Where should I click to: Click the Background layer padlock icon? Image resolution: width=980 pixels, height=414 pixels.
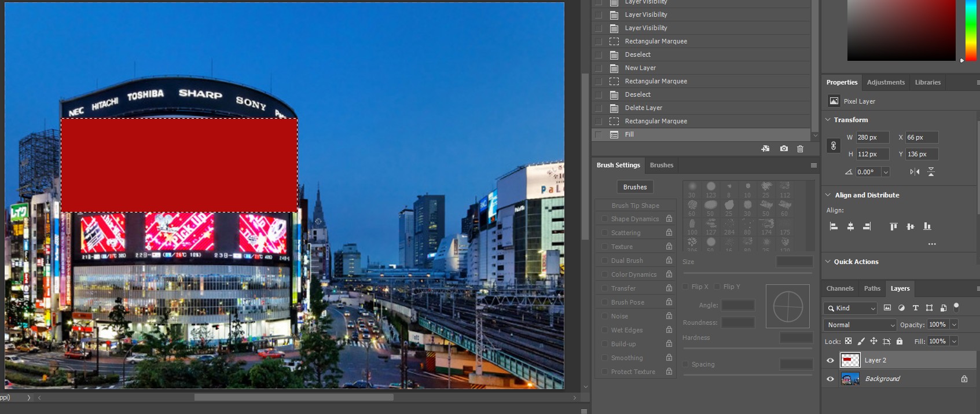964,379
